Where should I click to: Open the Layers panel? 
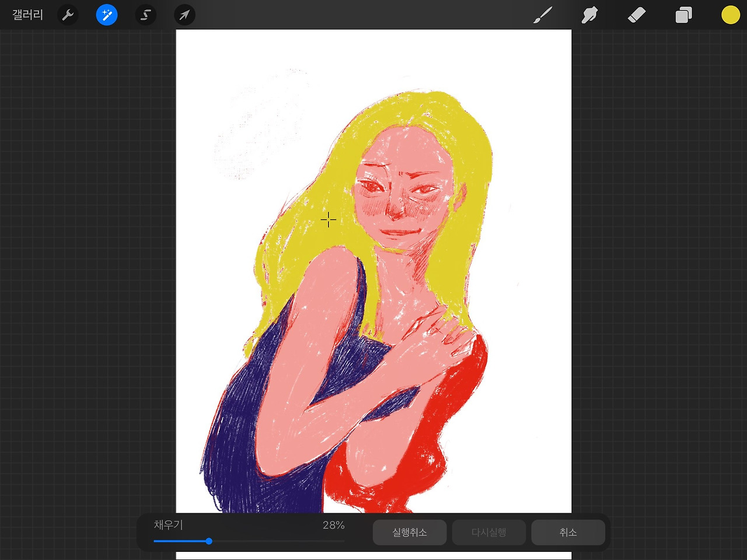(x=683, y=15)
